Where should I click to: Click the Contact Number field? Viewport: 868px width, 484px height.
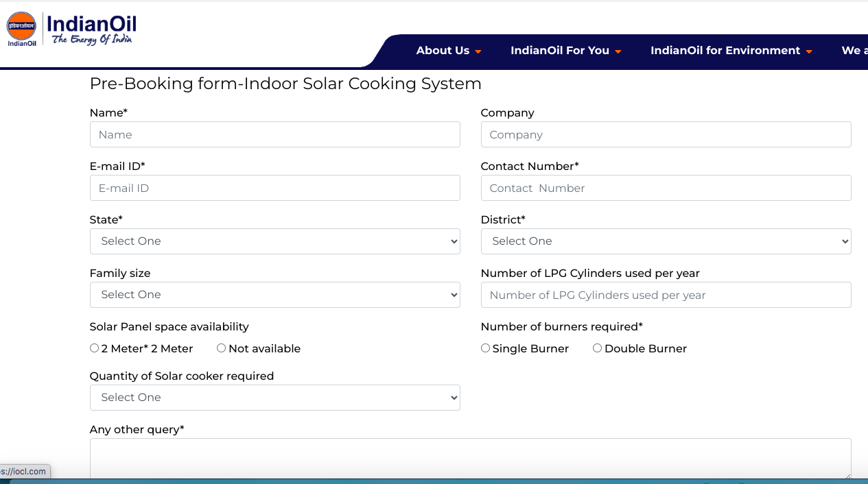[666, 188]
